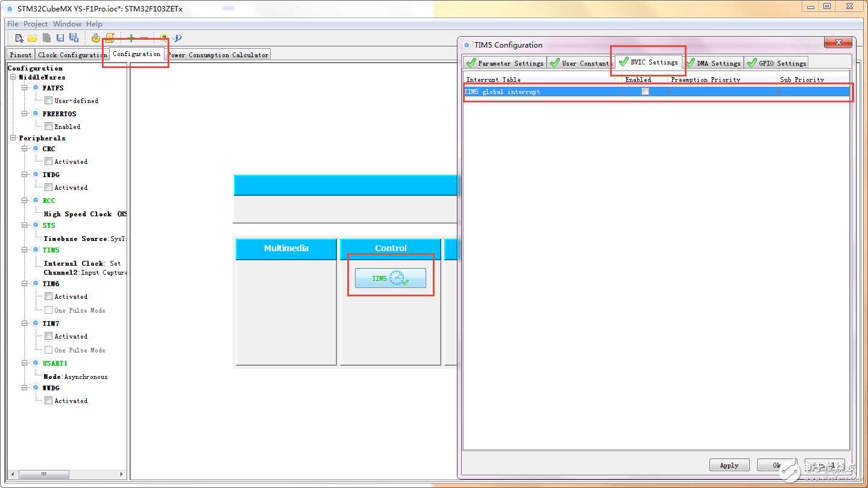Collapse the MiddleWares tree node
868x488 pixels.
[x=13, y=77]
